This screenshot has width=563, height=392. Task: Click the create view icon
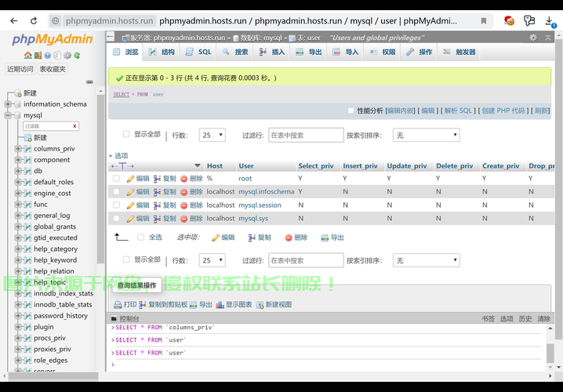click(x=260, y=305)
